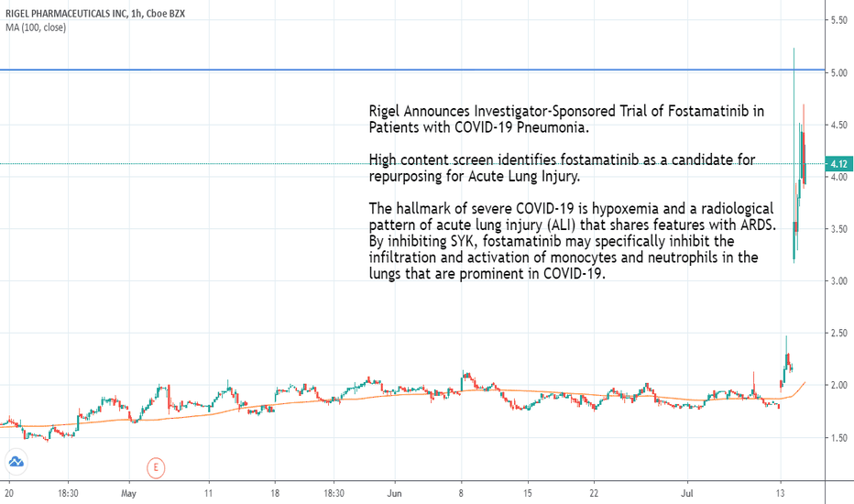Click the '15' date axis label
Viewport: 854px width, 504px height.
point(527,494)
